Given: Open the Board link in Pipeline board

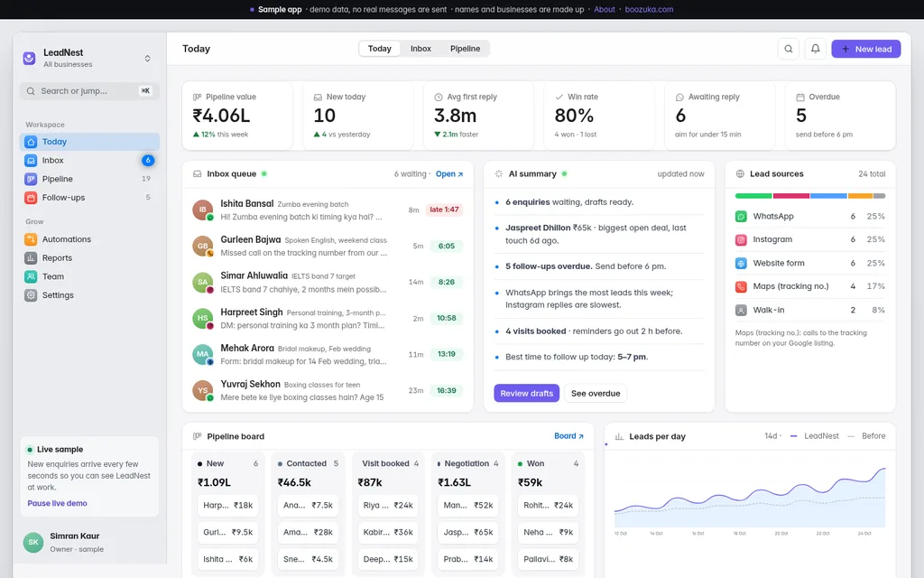Looking at the screenshot, I should pyautogui.click(x=568, y=436).
